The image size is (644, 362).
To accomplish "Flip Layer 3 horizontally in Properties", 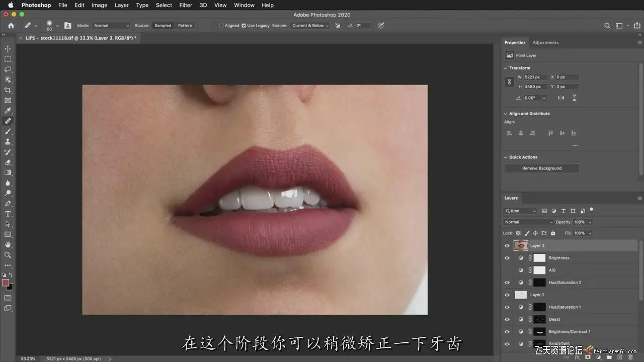I will point(561,98).
